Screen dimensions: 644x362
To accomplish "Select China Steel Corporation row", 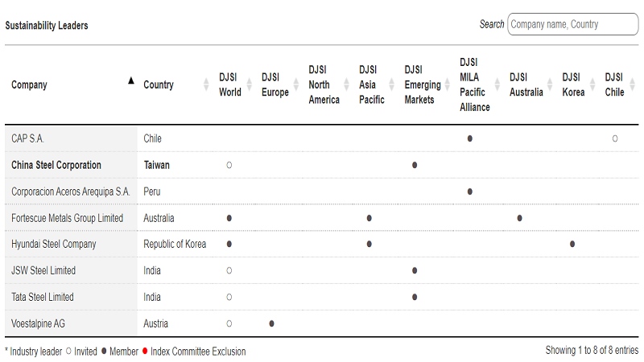I will pyautogui.click(x=56, y=165).
